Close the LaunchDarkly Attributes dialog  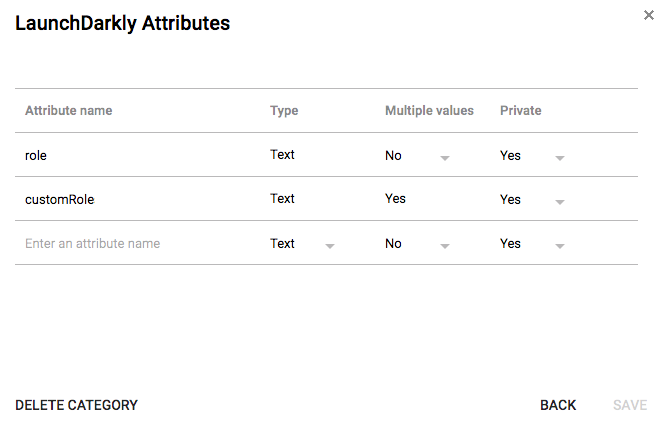click(x=649, y=15)
